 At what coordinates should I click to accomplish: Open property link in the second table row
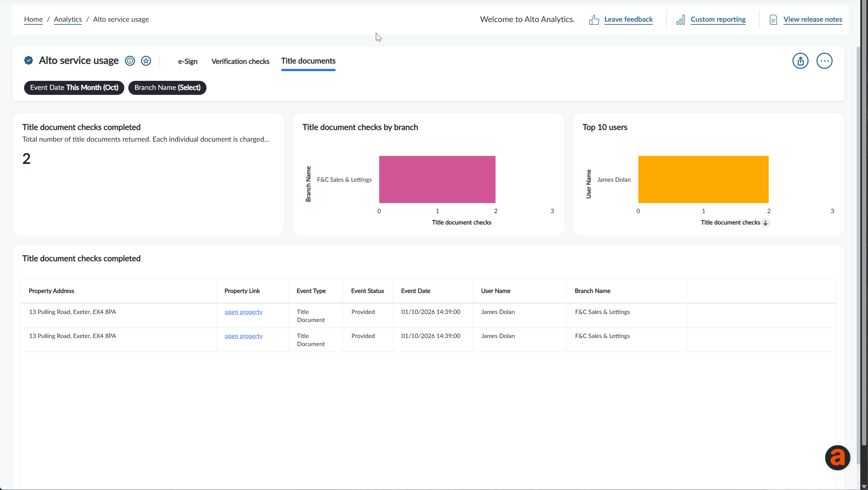tap(244, 336)
